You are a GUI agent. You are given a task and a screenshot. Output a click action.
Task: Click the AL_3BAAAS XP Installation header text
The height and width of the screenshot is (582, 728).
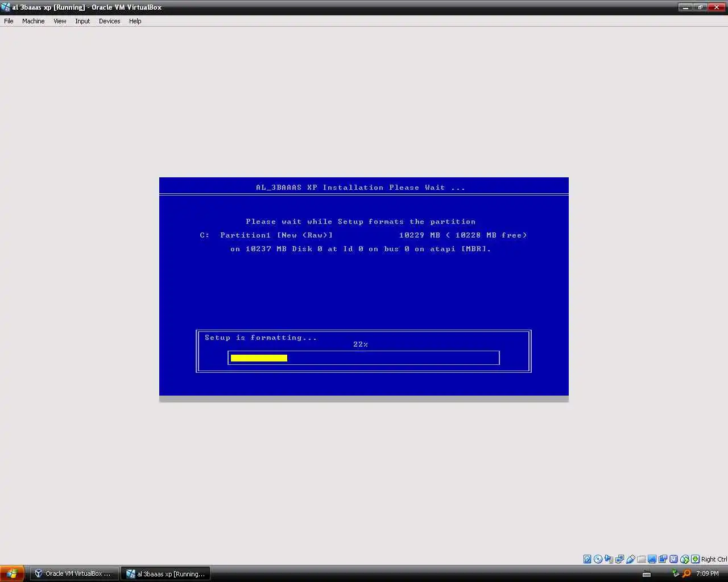[361, 188]
